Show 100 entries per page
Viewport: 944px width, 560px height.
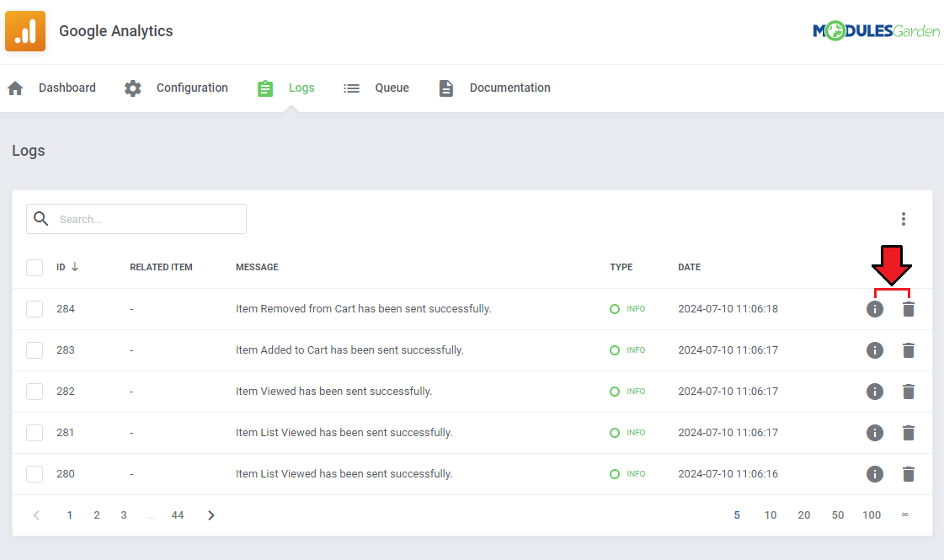pyautogui.click(x=872, y=515)
